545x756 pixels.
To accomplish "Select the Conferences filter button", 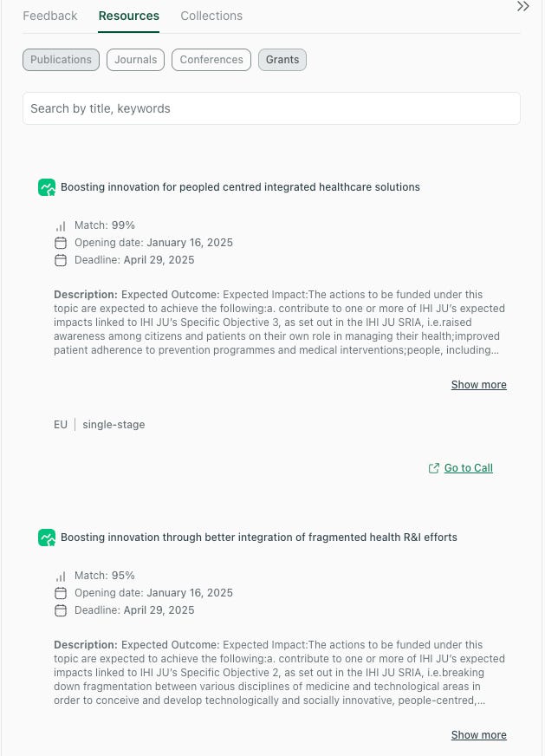I will tap(211, 60).
